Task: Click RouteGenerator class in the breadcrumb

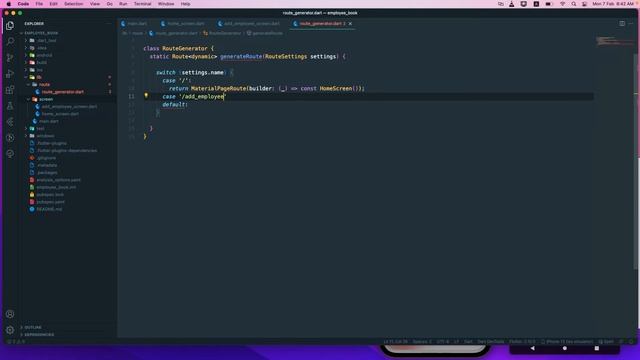Action: pos(222,33)
